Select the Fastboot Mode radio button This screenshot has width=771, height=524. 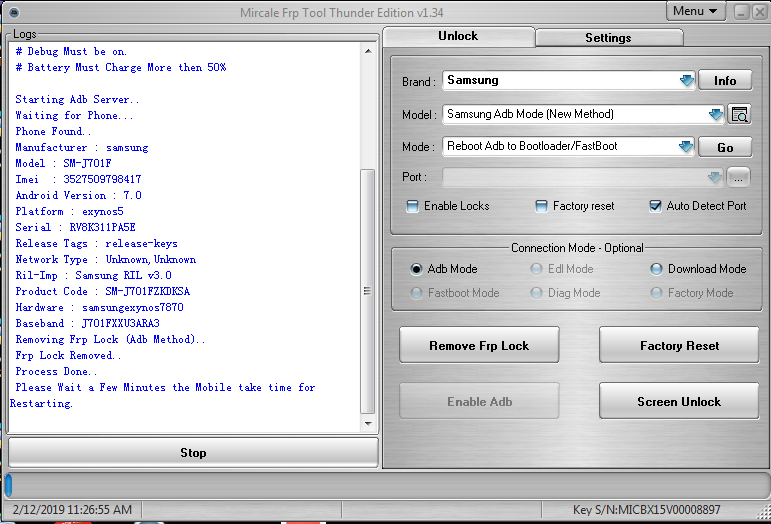416,293
